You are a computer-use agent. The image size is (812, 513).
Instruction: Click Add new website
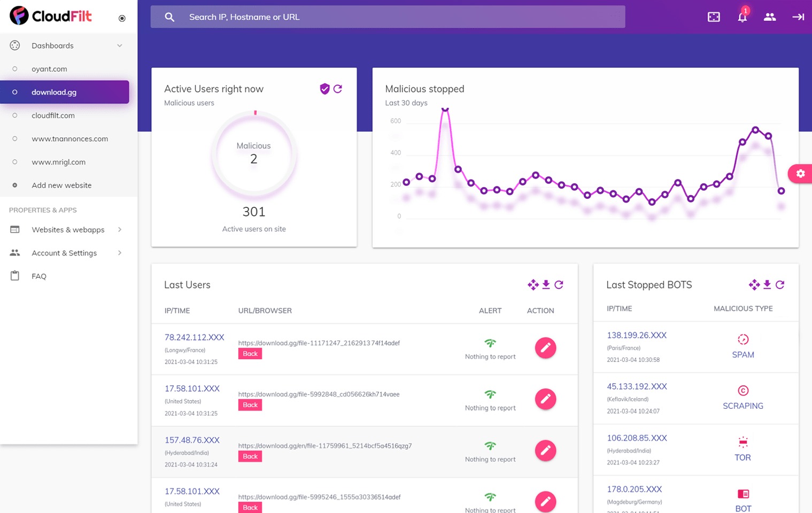coord(61,185)
